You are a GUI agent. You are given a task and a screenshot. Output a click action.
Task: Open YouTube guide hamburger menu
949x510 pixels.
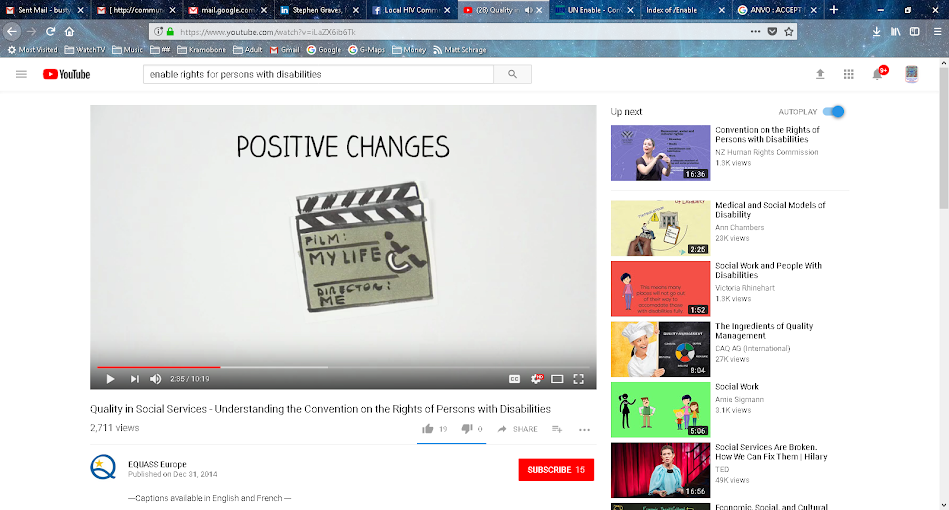[21, 74]
